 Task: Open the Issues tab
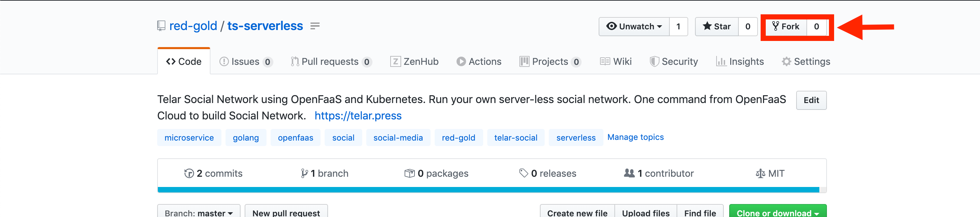(246, 61)
